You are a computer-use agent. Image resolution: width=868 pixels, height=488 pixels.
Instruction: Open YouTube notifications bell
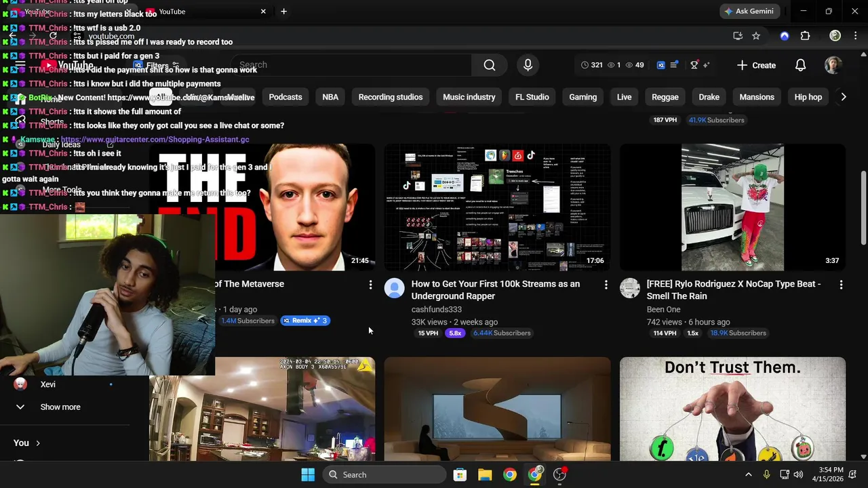coord(800,65)
